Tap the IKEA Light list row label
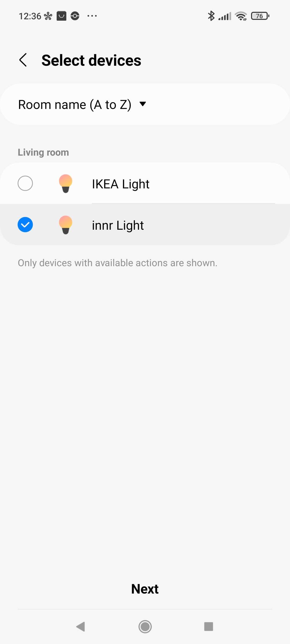Screen dimensions: 290x644 tap(121, 184)
